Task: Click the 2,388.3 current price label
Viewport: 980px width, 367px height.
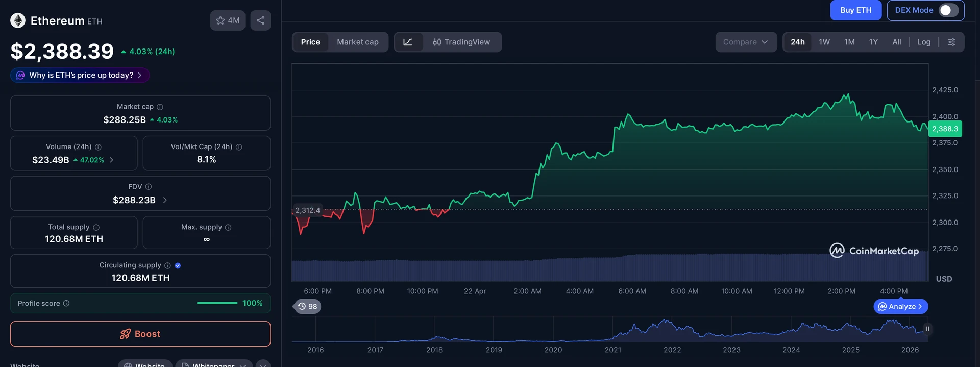Action: pos(945,129)
